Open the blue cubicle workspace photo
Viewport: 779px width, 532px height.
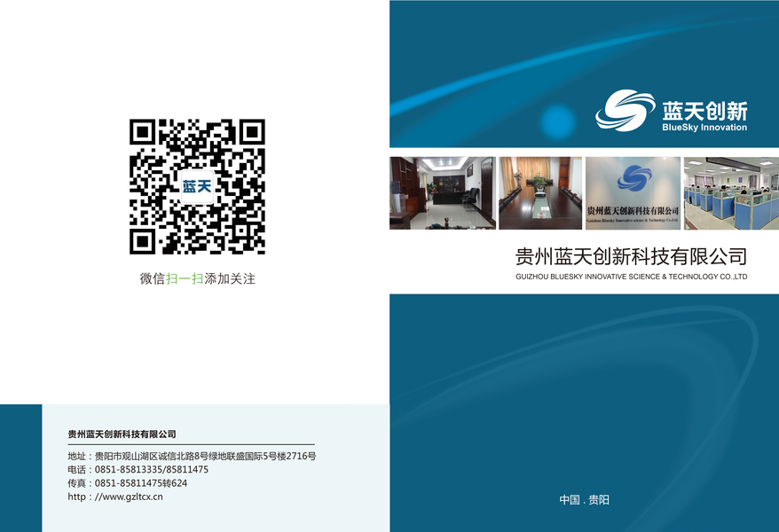[x=731, y=193]
